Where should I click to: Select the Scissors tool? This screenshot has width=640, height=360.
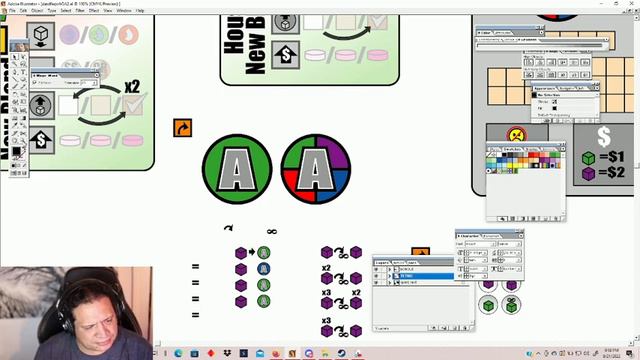click(x=23, y=133)
